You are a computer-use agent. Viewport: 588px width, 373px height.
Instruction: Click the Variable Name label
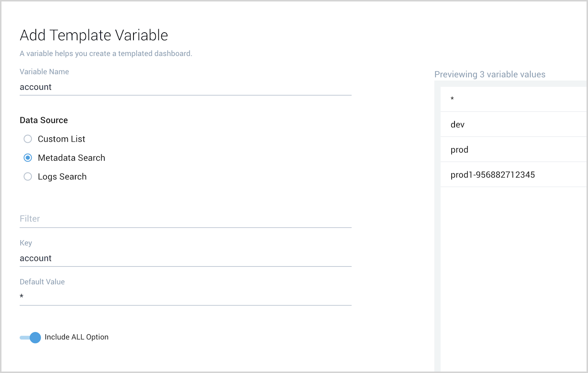click(x=44, y=72)
